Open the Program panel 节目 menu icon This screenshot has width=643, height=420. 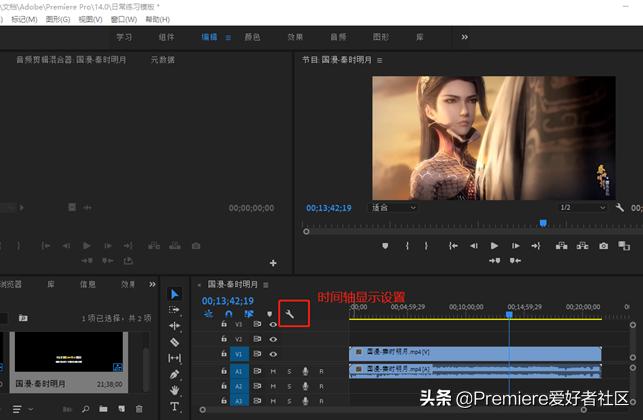click(380, 60)
